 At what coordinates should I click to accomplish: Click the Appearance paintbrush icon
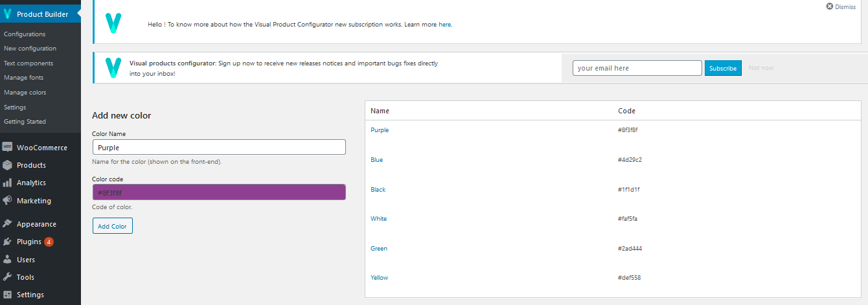pyautogui.click(x=7, y=224)
